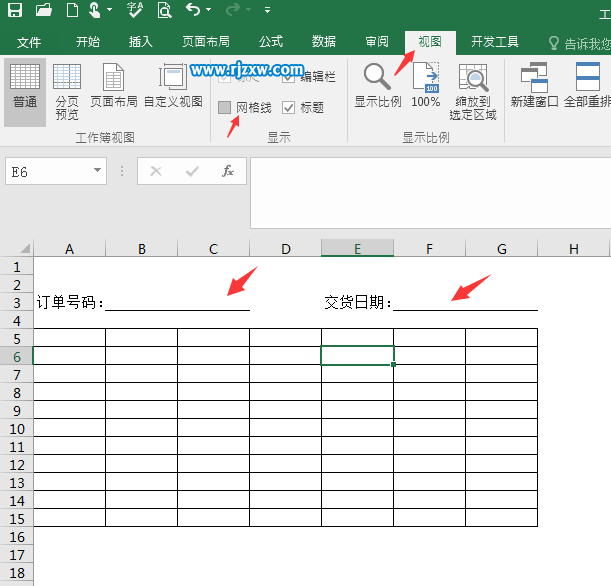Switch to 分页预览 page break preview
The image size is (611, 586).
67,92
